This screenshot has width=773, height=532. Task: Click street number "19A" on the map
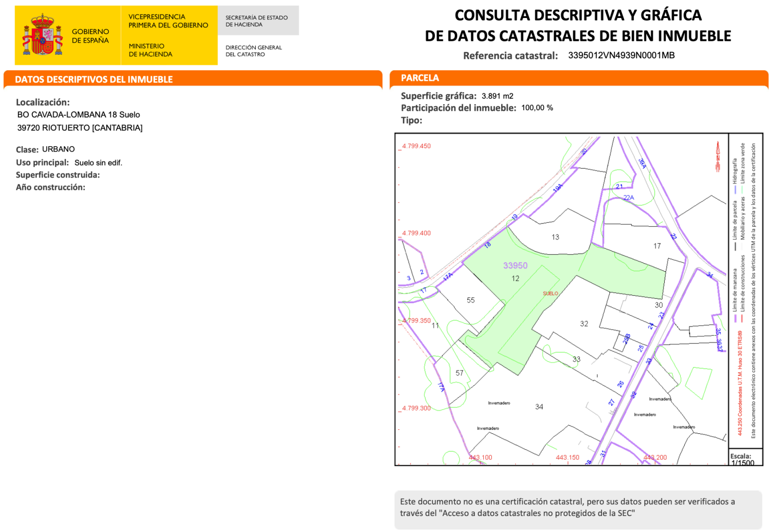tap(558, 188)
